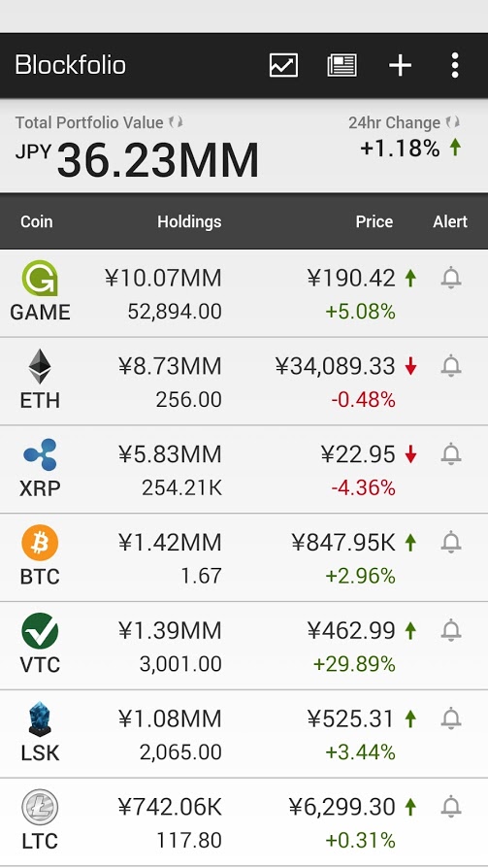The width and height of the screenshot is (488, 868).
Task: Toggle alert bell for ETH
Action: coord(451,366)
